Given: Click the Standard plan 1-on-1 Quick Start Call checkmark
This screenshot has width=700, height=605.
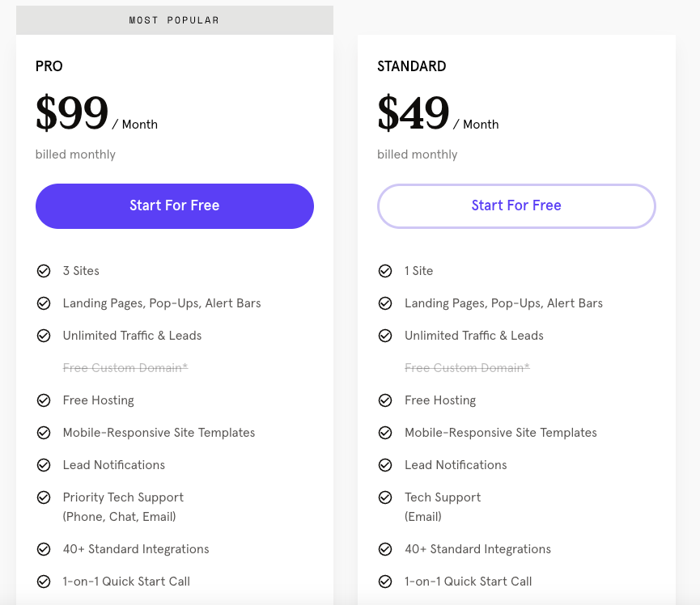Looking at the screenshot, I should (385, 582).
